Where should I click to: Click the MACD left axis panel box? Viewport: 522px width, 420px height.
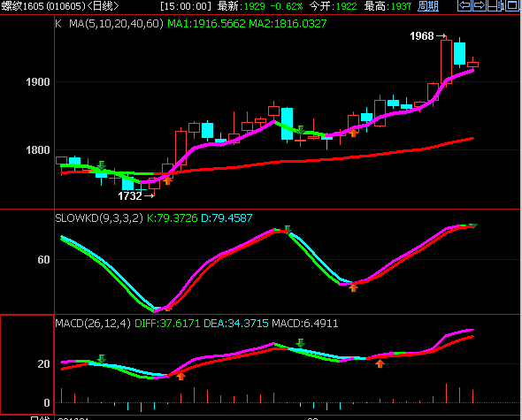tap(27, 365)
